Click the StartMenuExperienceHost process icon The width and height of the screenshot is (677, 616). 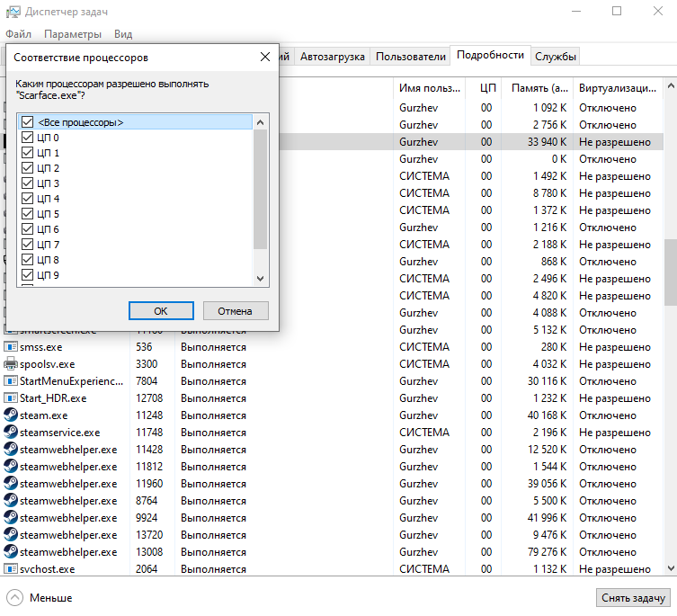point(11,381)
